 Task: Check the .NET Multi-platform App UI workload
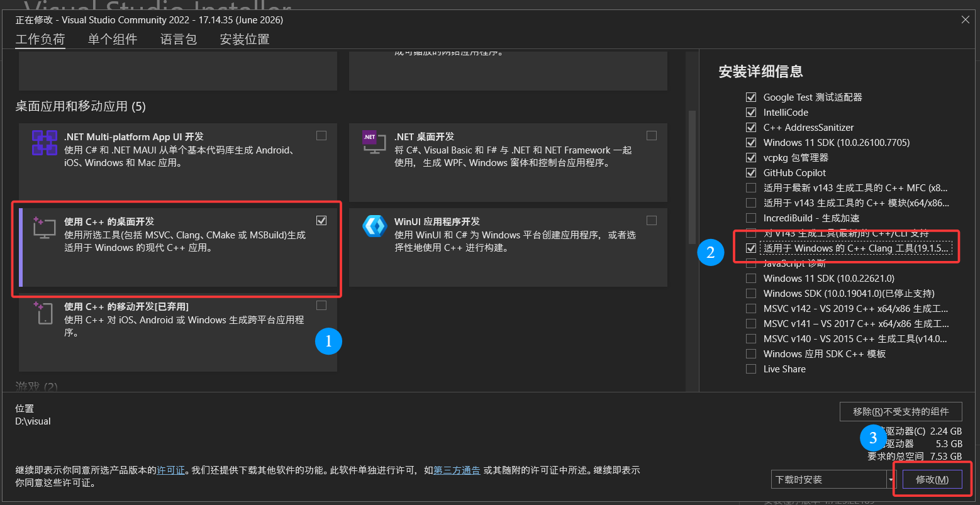(321, 135)
